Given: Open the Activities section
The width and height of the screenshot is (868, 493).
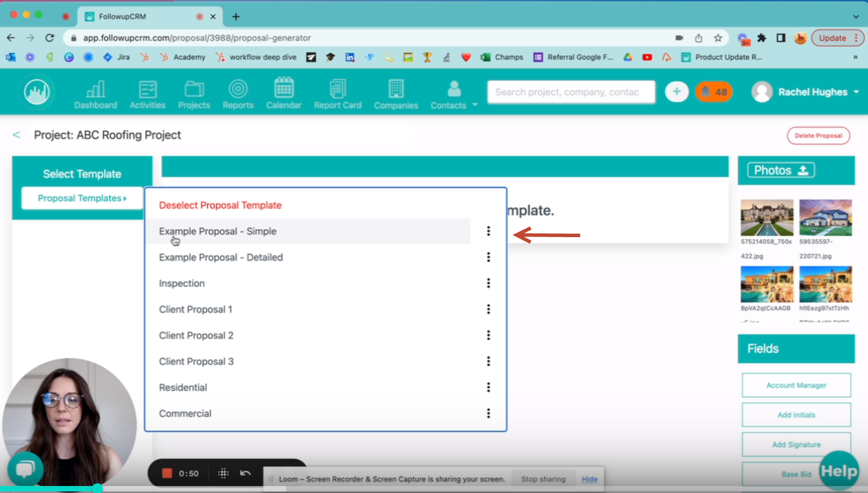Looking at the screenshot, I should click(147, 93).
